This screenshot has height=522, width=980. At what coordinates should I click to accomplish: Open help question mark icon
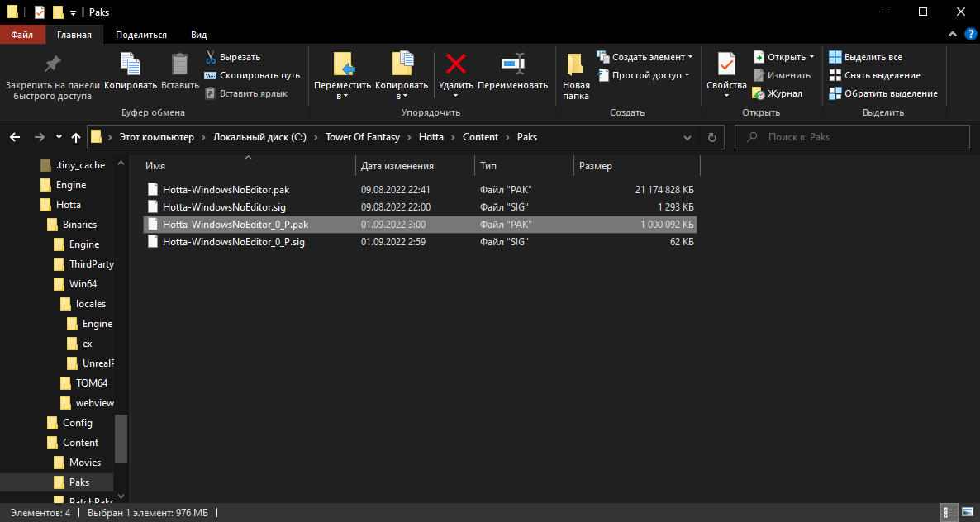coord(969,35)
